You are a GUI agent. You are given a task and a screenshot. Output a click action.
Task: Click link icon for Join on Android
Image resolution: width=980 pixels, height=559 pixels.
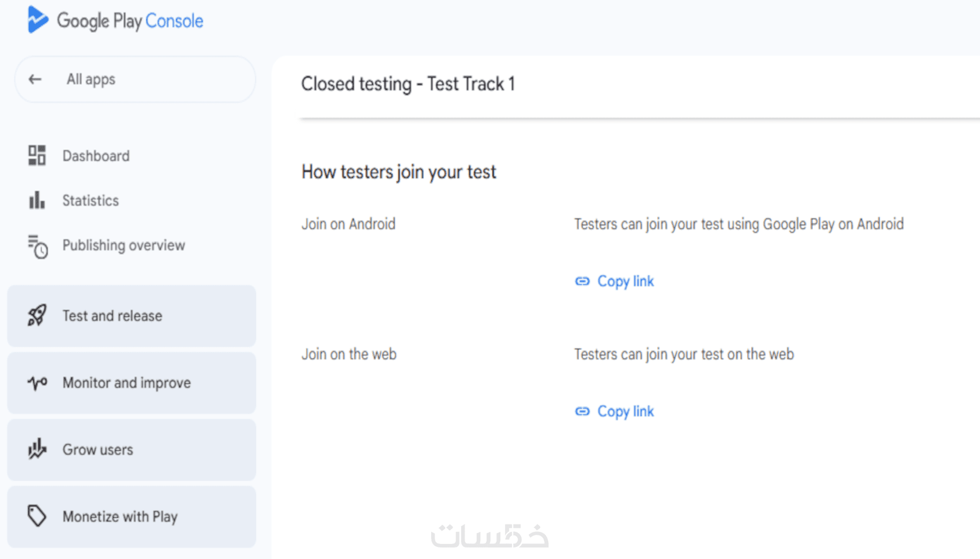click(x=582, y=281)
